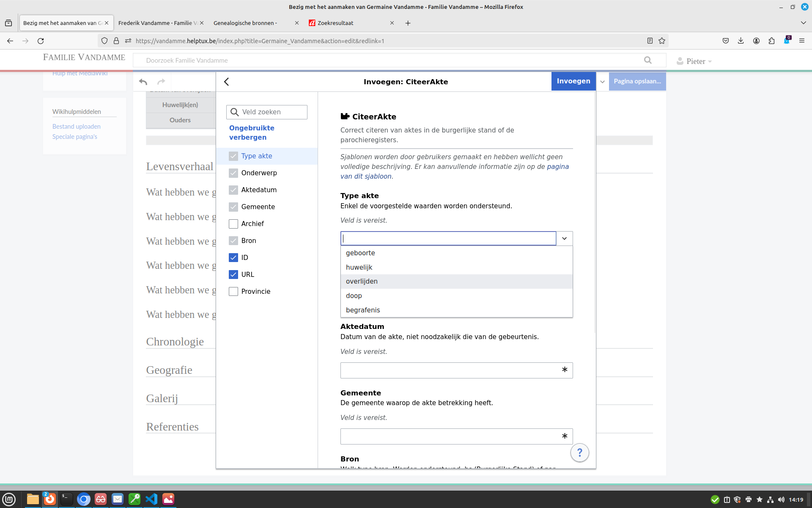Expand the Pieter user menu

pos(696,61)
